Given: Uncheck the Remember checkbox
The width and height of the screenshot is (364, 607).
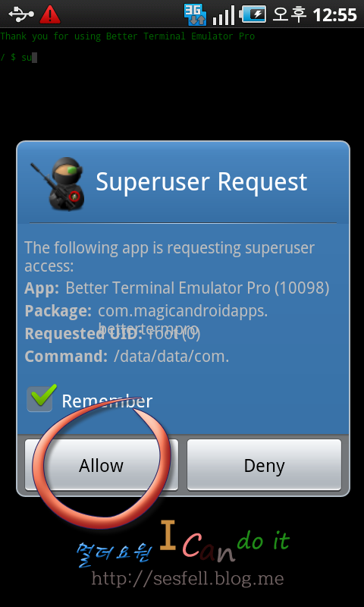Looking at the screenshot, I should coord(39,399).
